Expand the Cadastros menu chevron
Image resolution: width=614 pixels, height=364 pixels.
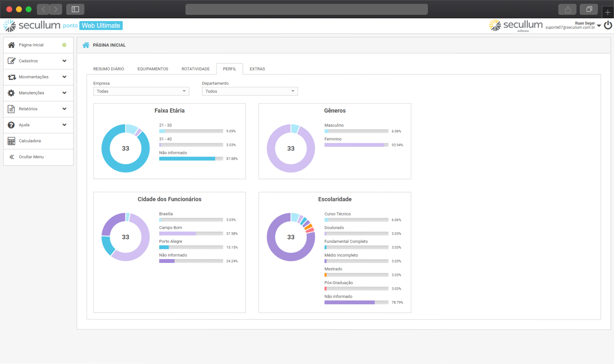(x=64, y=61)
